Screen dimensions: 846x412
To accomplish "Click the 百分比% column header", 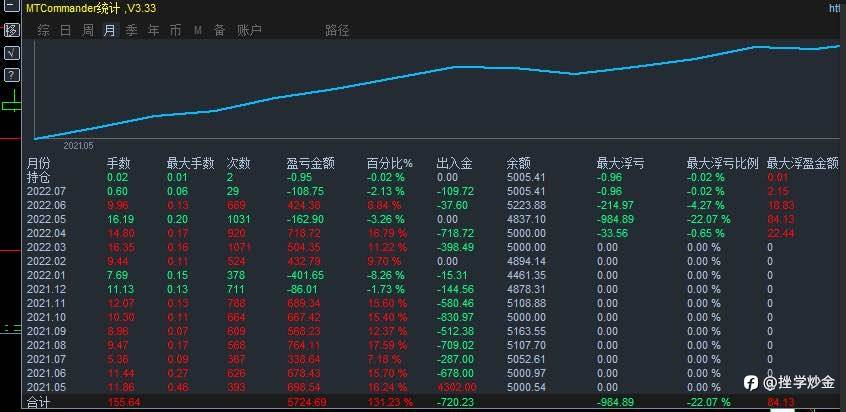I will [390, 163].
